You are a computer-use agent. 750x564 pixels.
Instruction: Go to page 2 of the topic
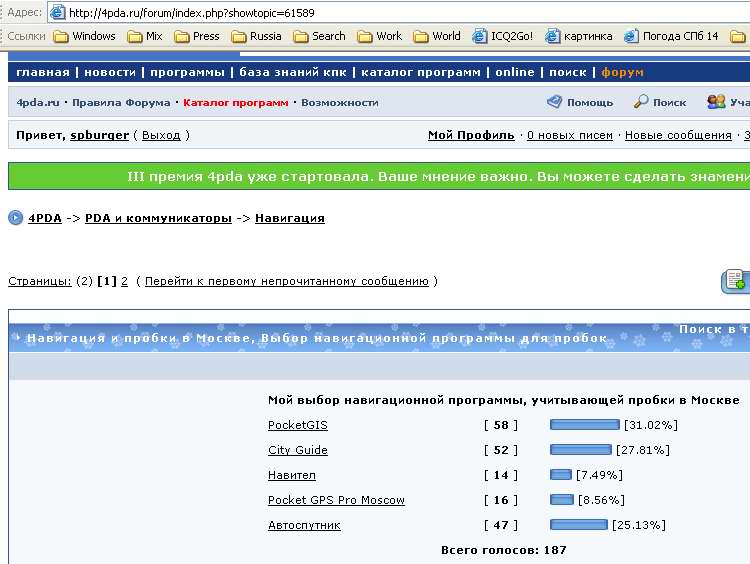click(x=124, y=281)
